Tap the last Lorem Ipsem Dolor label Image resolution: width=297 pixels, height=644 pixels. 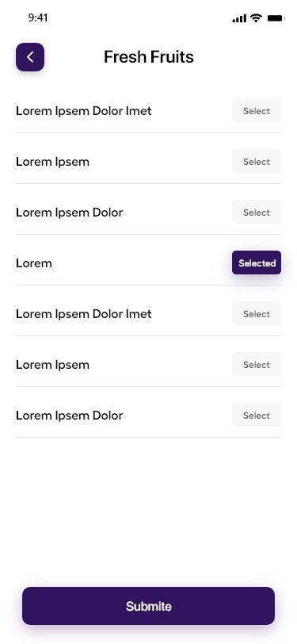click(70, 416)
